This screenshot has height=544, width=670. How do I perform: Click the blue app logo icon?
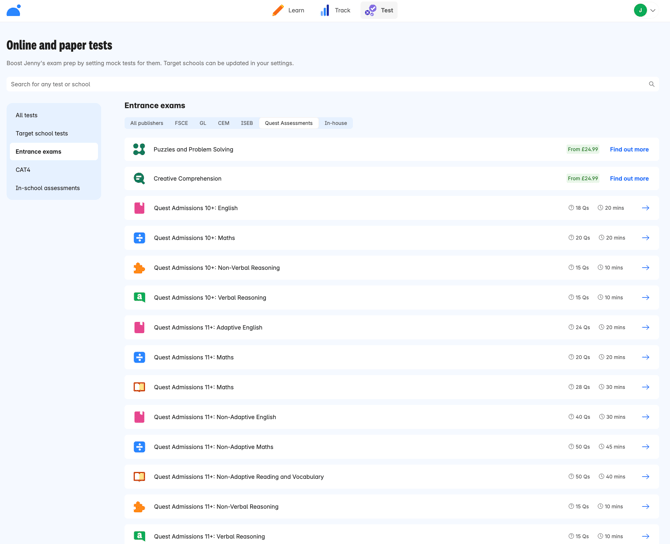(14, 10)
